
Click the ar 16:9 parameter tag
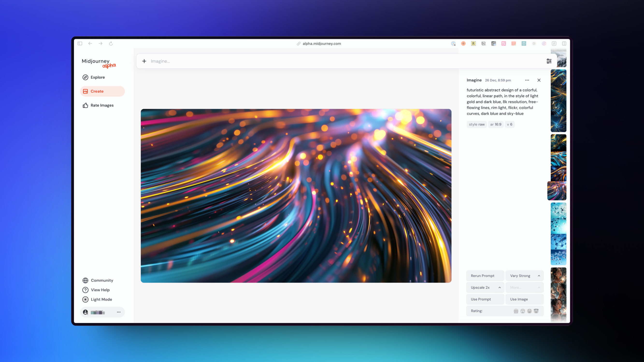pos(495,124)
